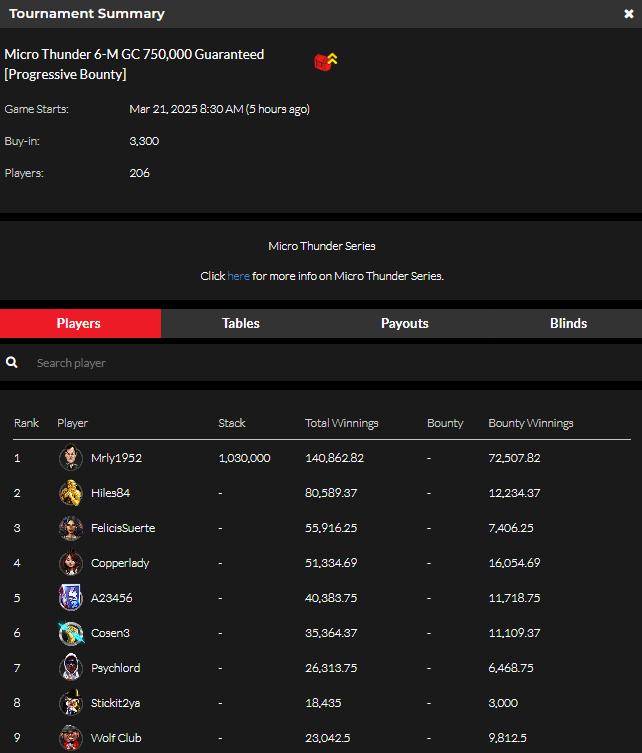Select player name Stickit2ya
This screenshot has width=642, height=753.
pyautogui.click(x=116, y=703)
